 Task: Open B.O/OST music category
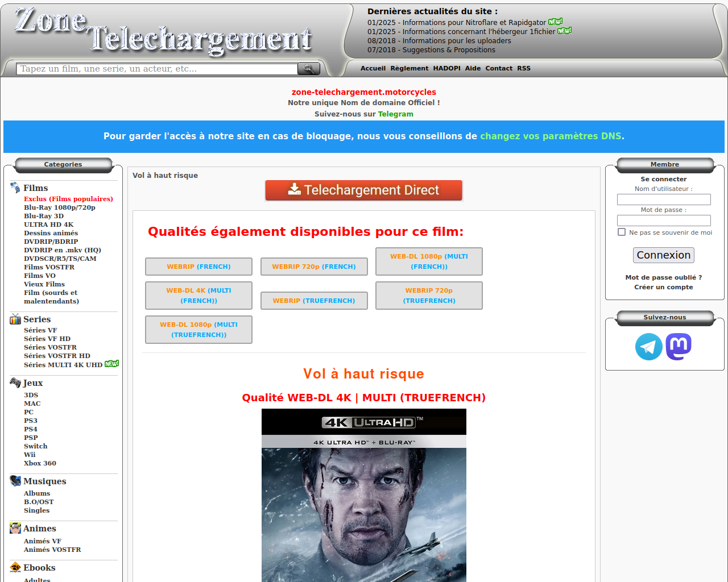tap(39, 502)
